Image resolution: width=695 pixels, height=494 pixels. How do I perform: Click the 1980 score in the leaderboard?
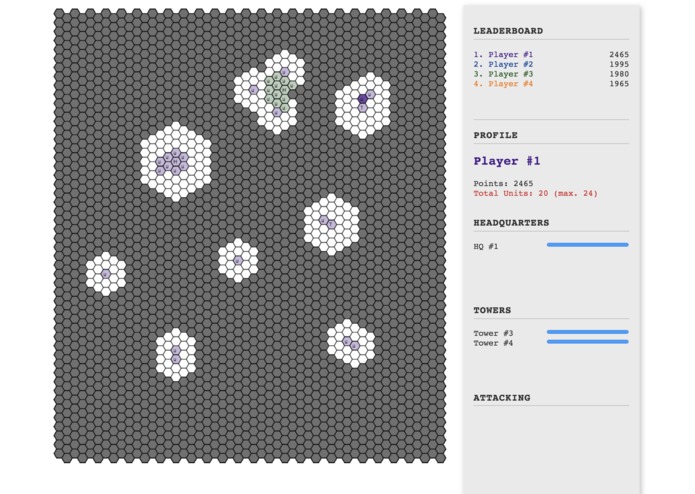[619, 74]
